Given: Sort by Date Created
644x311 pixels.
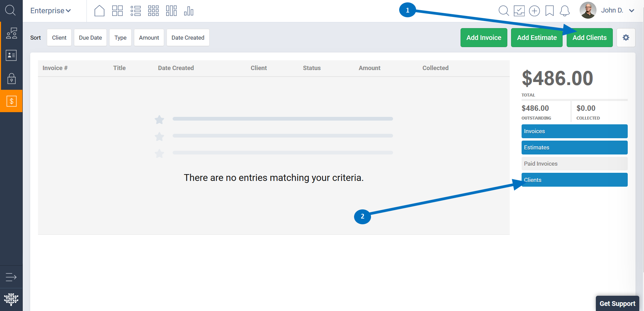Looking at the screenshot, I should coord(188,38).
